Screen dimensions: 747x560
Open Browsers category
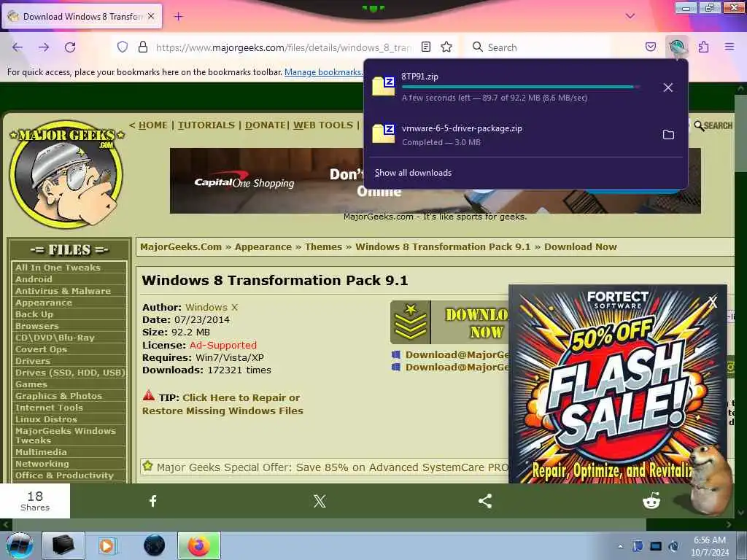pyautogui.click(x=36, y=326)
